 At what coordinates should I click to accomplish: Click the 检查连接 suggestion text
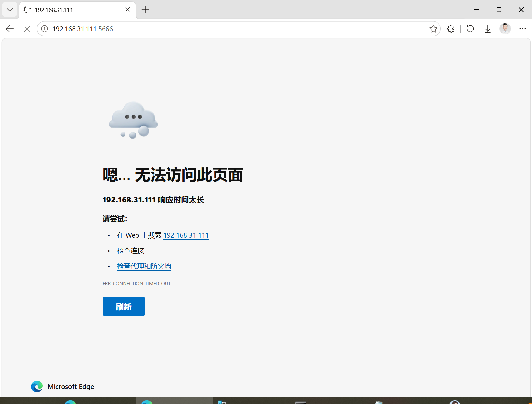(130, 251)
